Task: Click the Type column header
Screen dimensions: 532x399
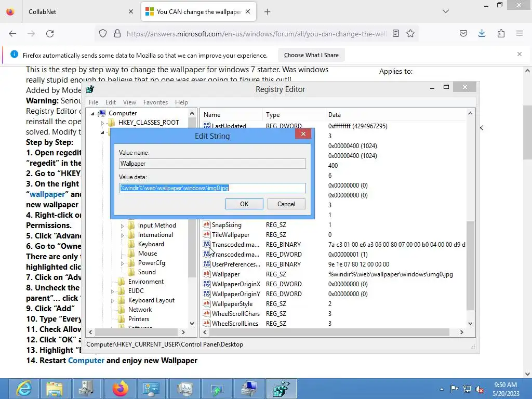Action: (x=294, y=115)
